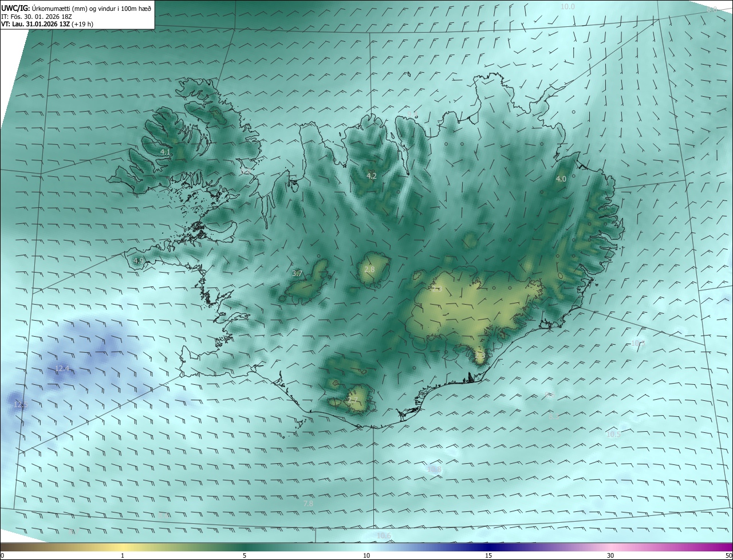Click the "4.9" value on the western peninsula
This screenshot has width=733, height=560.
click(x=138, y=261)
